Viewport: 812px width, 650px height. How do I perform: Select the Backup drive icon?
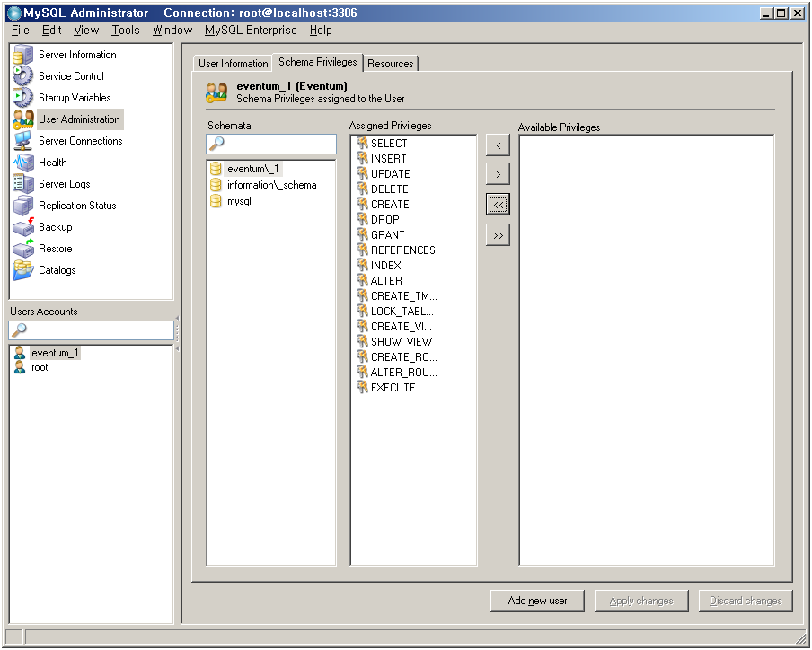point(22,227)
